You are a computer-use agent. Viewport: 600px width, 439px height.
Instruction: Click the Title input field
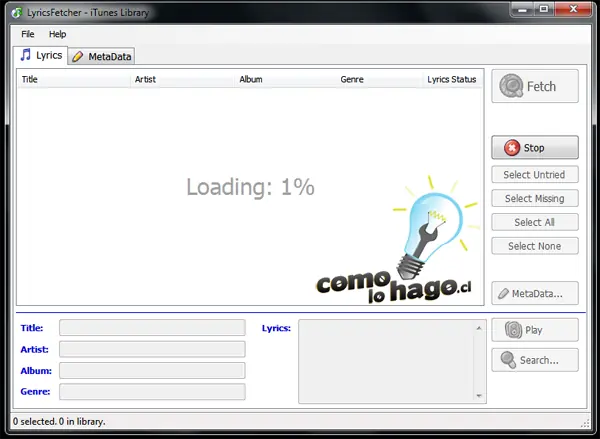click(152, 328)
